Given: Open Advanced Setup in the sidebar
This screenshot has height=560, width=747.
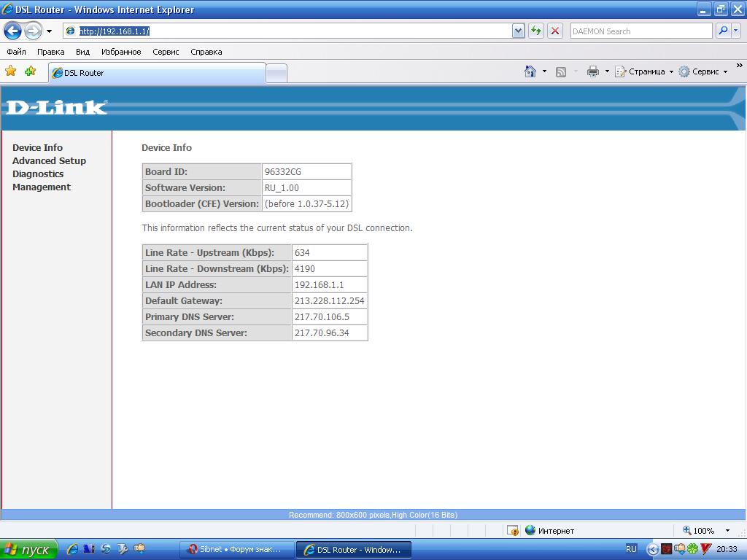Looking at the screenshot, I should coord(49,161).
